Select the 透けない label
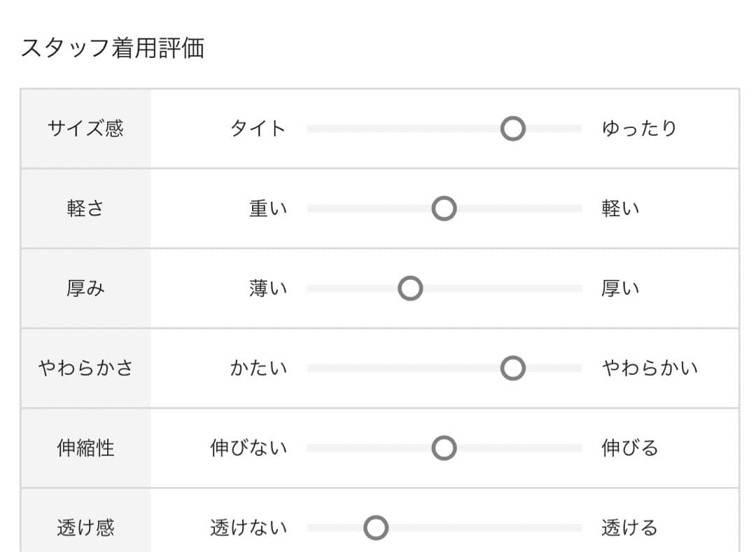 click(x=249, y=527)
